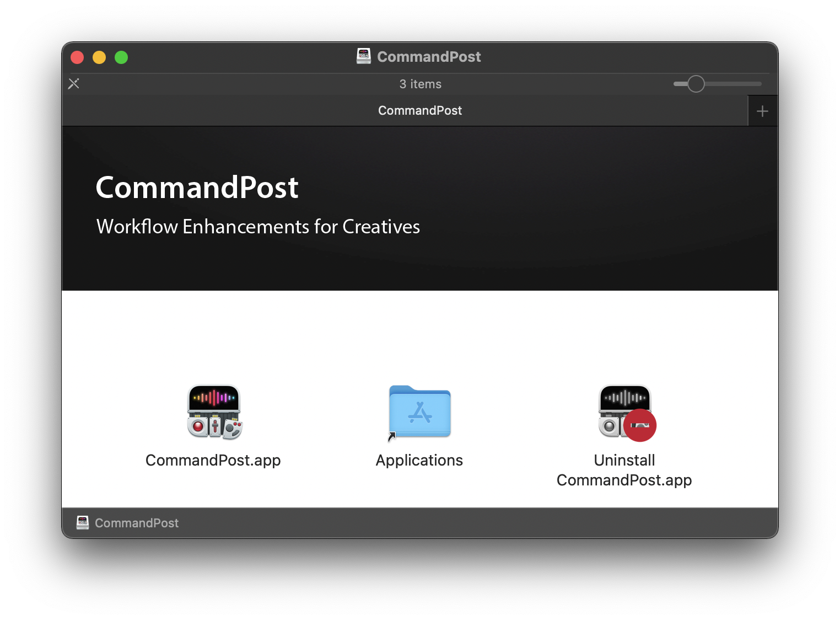
Task: Close the CommandPost window with red button
Action: 77,57
